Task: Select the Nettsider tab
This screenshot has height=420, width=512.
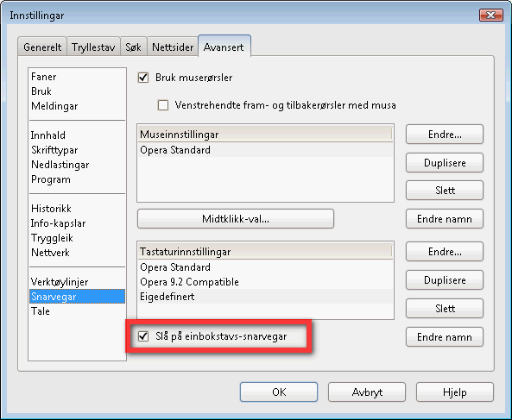Action: click(173, 47)
